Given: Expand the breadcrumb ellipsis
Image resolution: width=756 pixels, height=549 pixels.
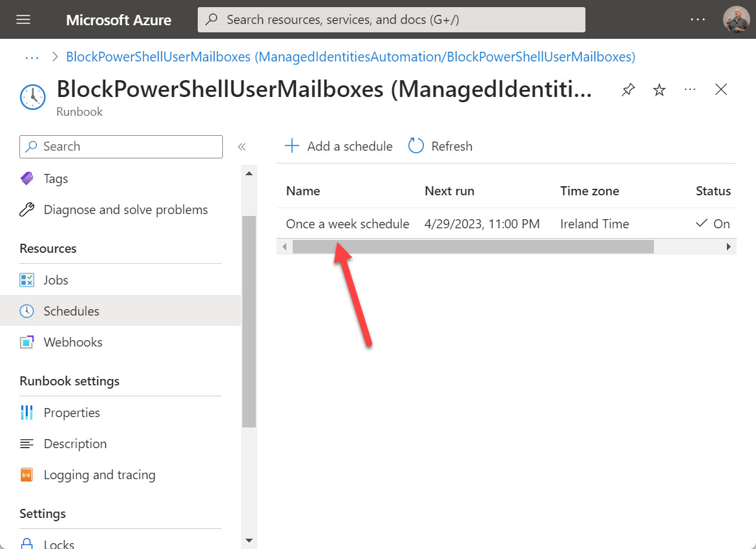Looking at the screenshot, I should 32,57.
